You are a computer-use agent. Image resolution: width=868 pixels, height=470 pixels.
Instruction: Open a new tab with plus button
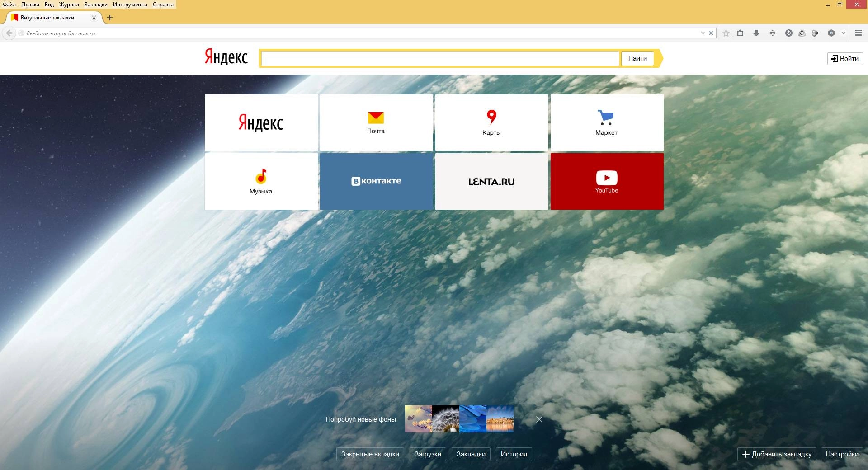pos(110,18)
